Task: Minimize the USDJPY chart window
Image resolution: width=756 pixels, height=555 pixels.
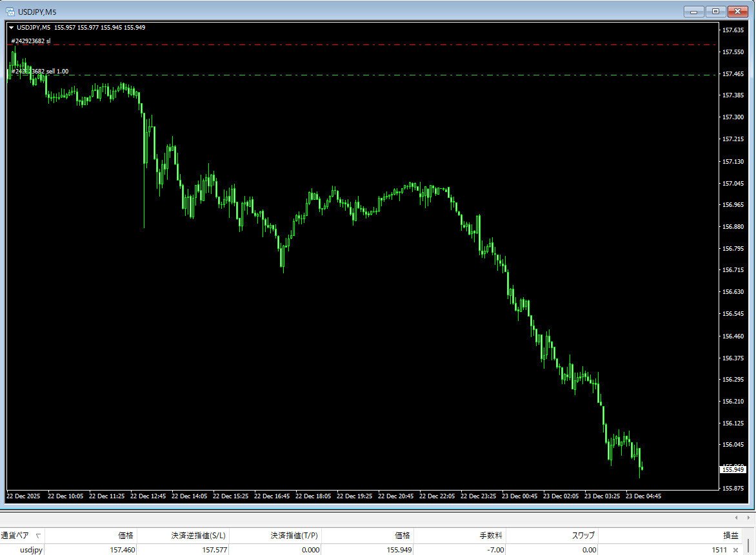Action: click(693, 11)
